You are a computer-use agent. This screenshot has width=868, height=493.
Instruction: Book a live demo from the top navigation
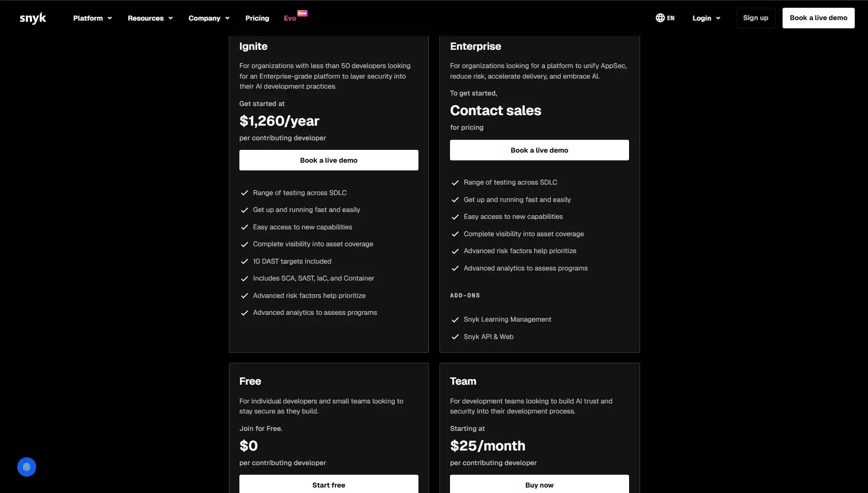818,18
